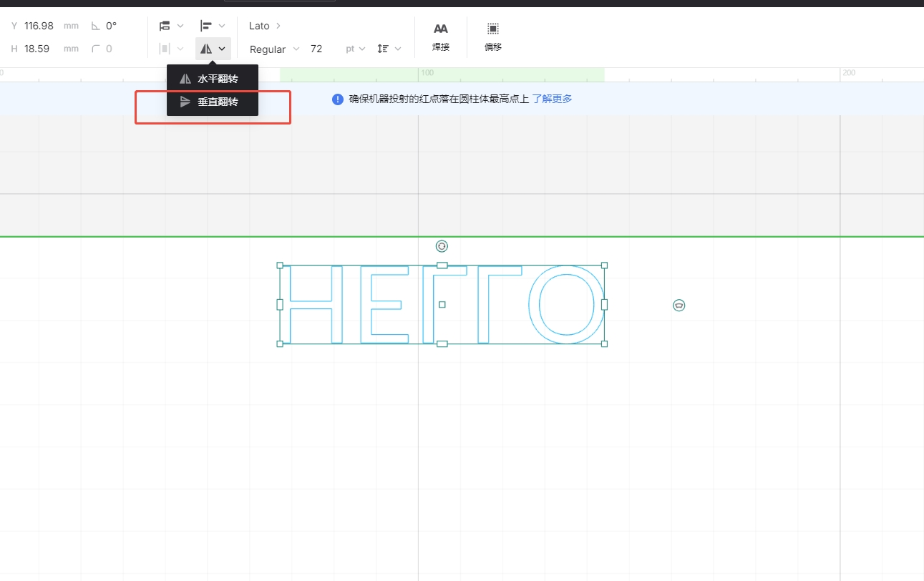Click the center point of the text object
The height and width of the screenshot is (581, 924).
442,305
